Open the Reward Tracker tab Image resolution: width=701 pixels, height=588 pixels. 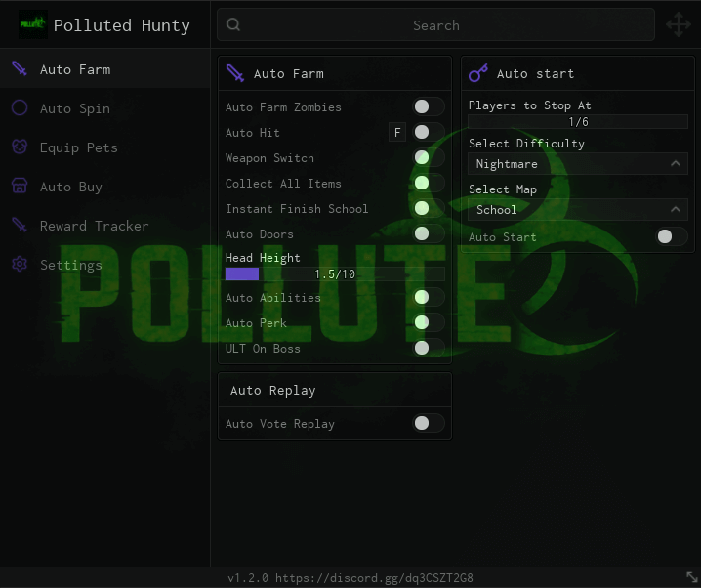[94, 226]
